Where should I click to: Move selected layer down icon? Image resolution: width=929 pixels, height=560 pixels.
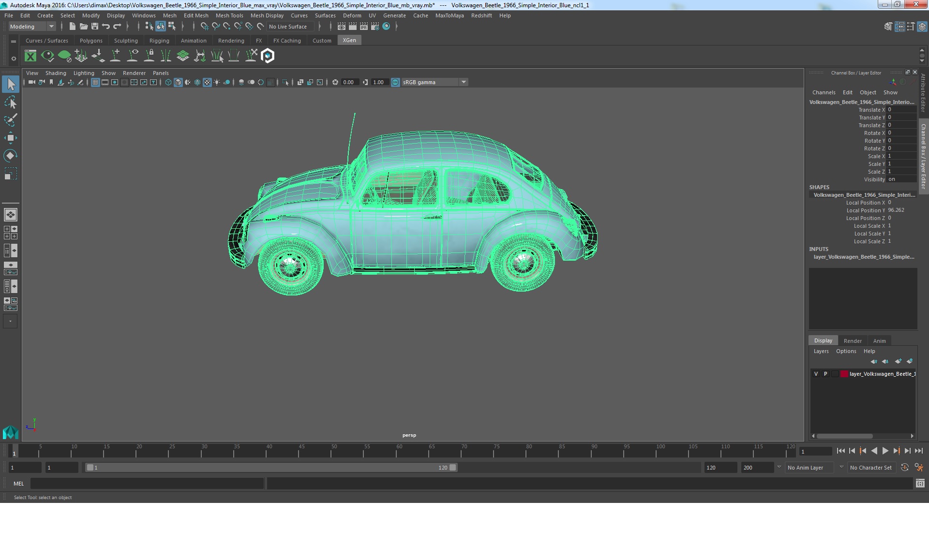[x=885, y=361]
